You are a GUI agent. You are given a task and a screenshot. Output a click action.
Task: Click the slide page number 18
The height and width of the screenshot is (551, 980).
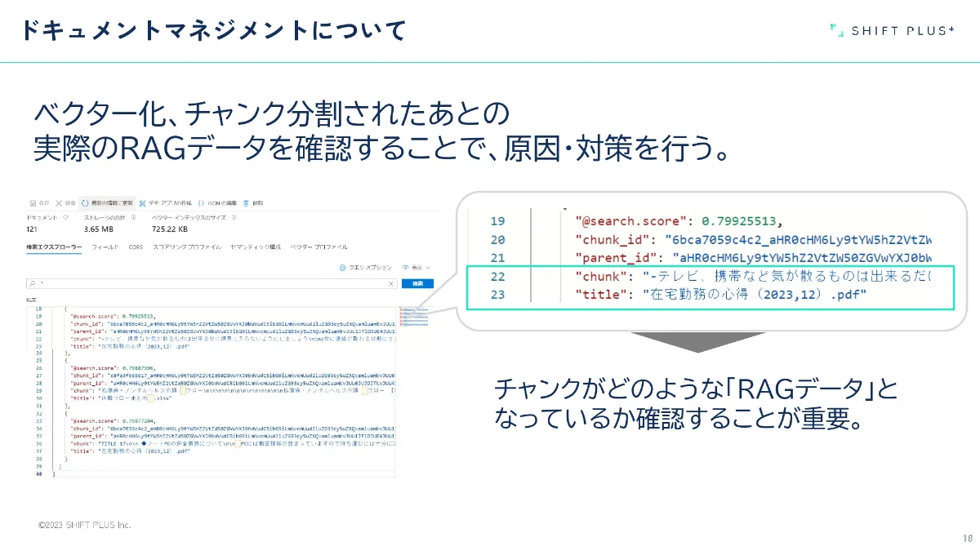coord(967,538)
